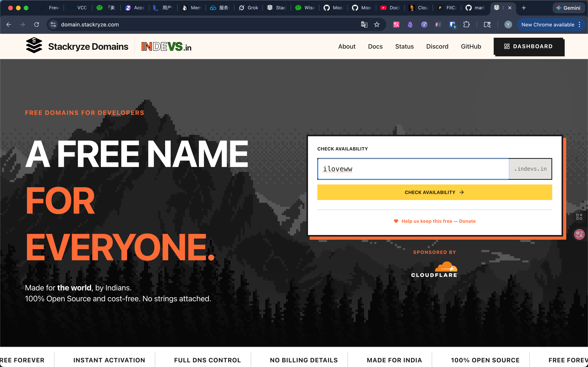Click the Help us keep this free Donate link
588x367 pixels.
435,221
